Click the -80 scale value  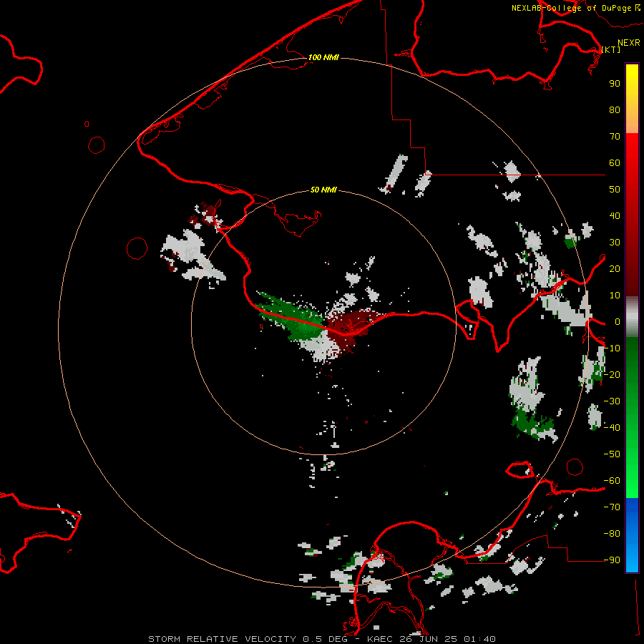(x=612, y=534)
